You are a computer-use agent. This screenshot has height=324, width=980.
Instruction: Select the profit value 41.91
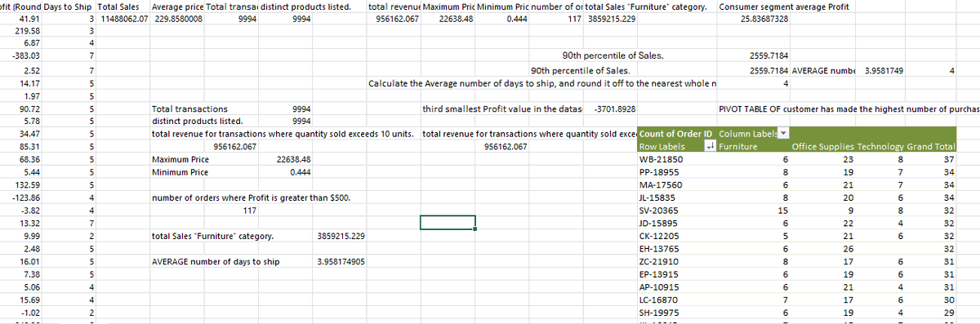pyautogui.click(x=30, y=18)
